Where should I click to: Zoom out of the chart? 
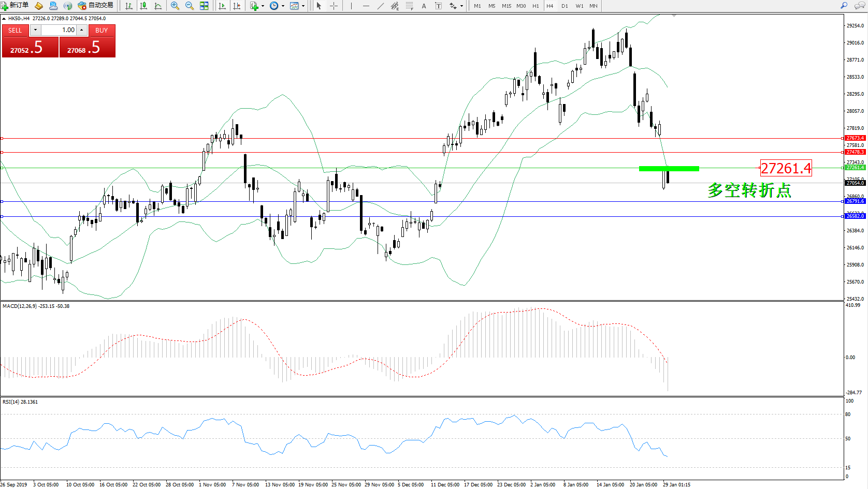point(190,6)
